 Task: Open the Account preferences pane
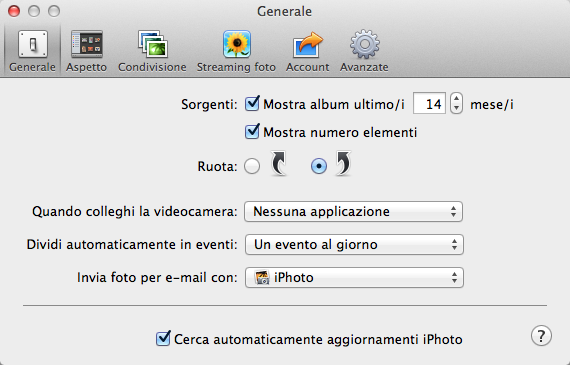(x=307, y=51)
